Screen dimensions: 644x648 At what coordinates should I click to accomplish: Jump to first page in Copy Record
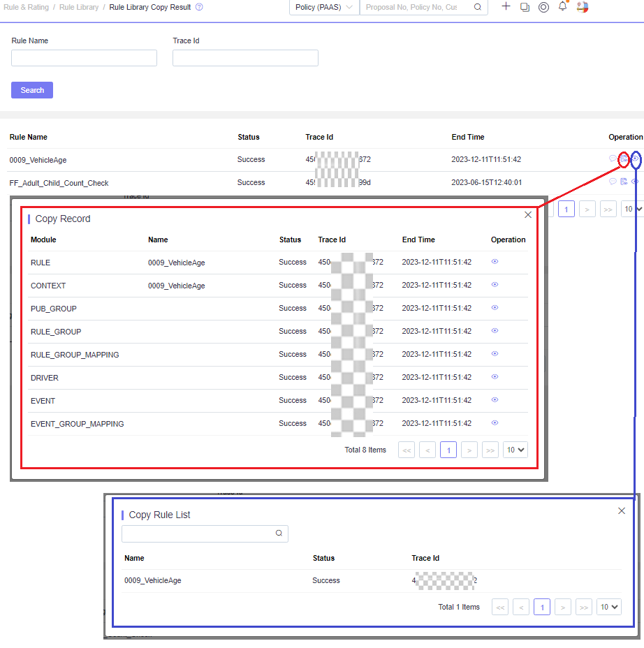click(x=407, y=450)
